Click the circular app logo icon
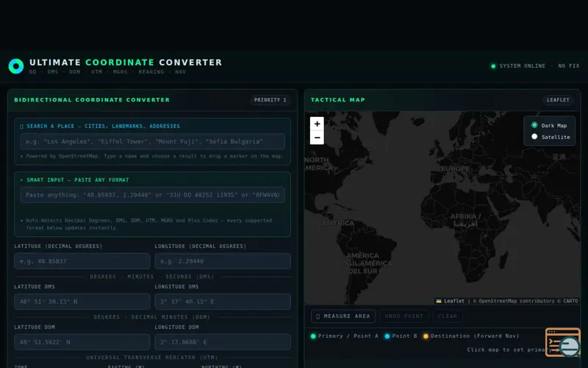The width and height of the screenshot is (588, 368). pyautogui.click(x=16, y=66)
